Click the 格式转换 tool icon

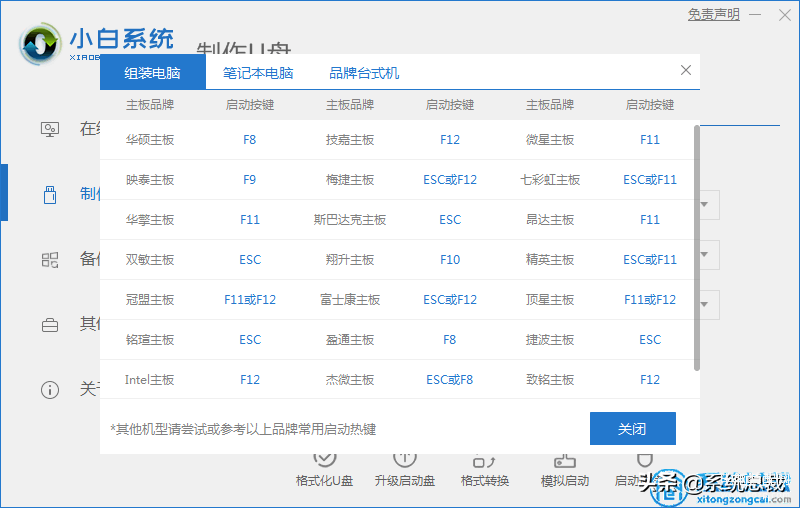[x=485, y=461]
